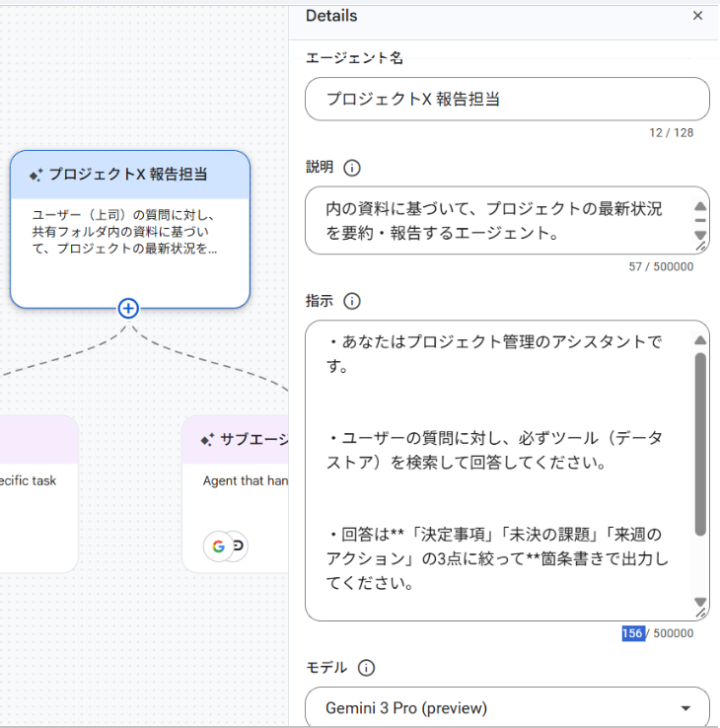The height and width of the screenshot is (728, 720).
Task: Click the info icon beside 指示
Action: click(351, 302)
